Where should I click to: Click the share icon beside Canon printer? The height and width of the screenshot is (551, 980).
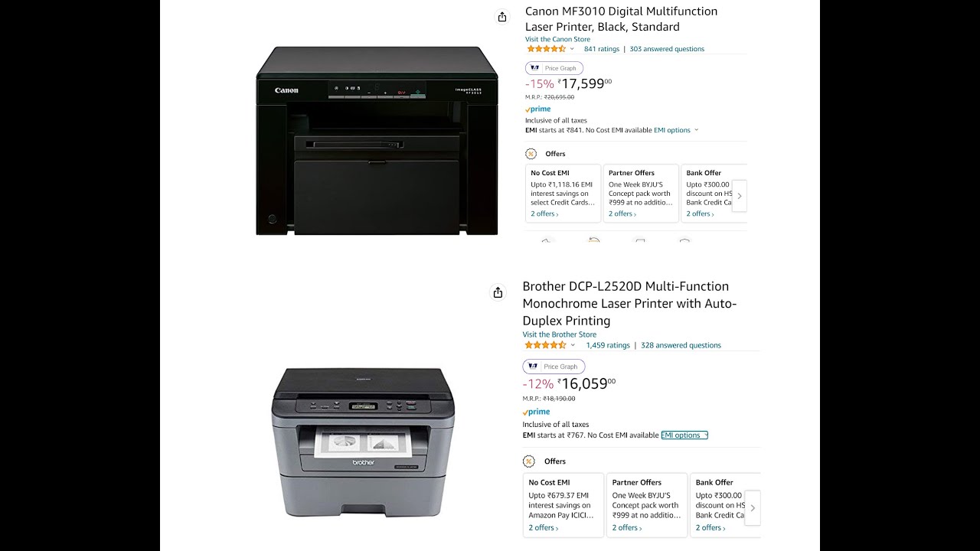502,17
